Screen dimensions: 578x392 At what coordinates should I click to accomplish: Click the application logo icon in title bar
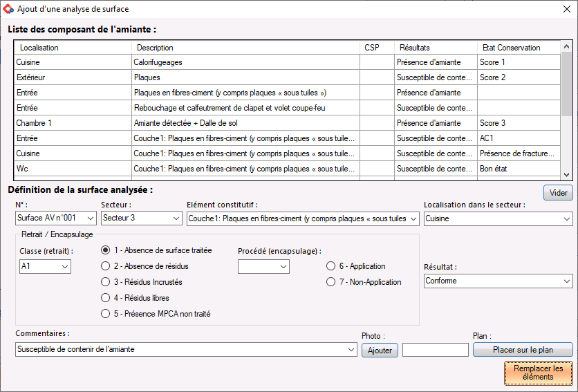(x=8, y=9)
